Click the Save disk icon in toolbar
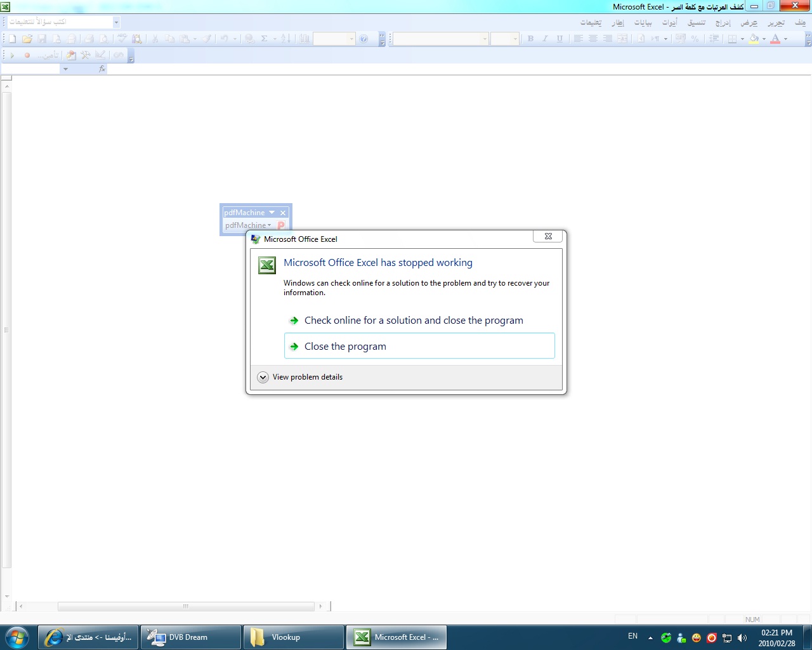 click(x=42, y=39)
